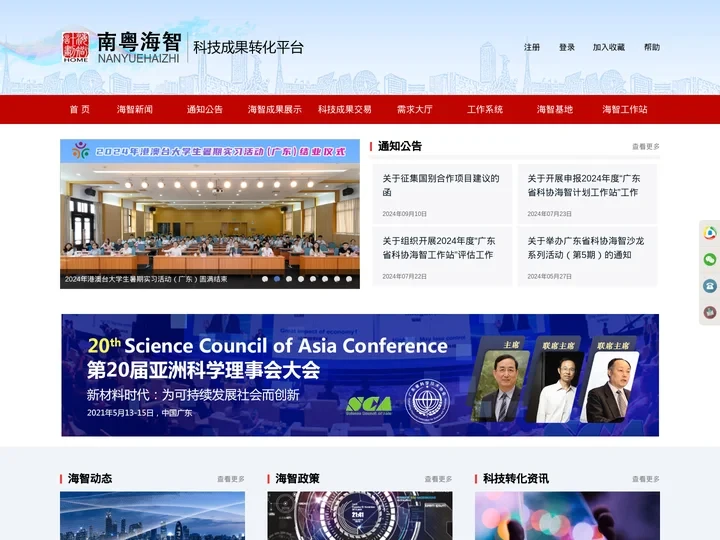Click the rightmost 联席主席 portrait
The image size is (720, 540).
pyautogui.click(x=609, y=387)
